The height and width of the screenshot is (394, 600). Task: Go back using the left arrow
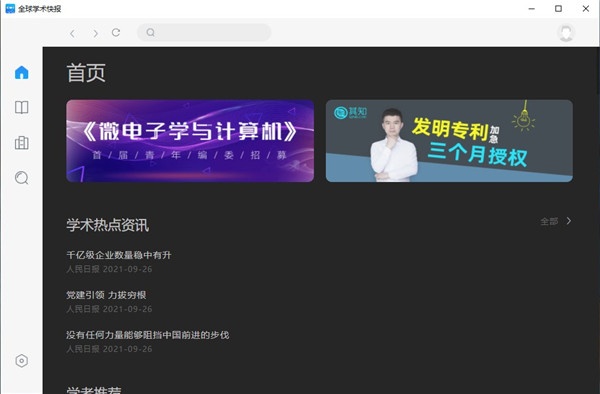72,33
